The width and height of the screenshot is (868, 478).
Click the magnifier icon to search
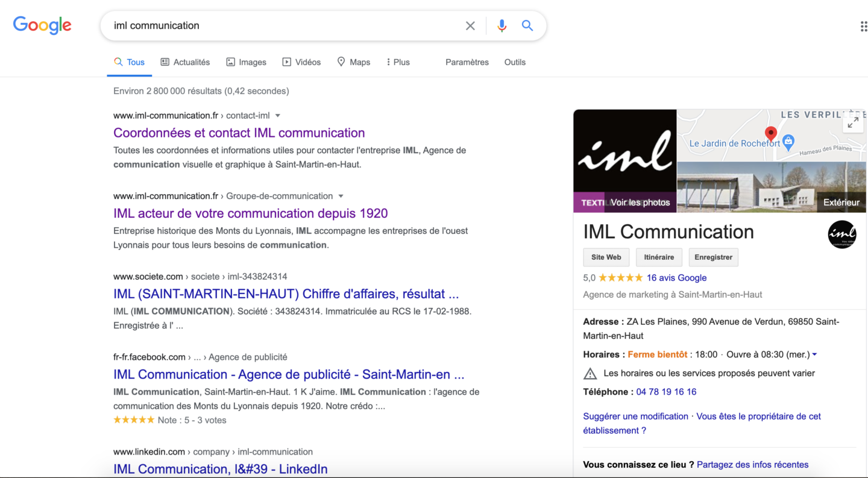[527, 25]
